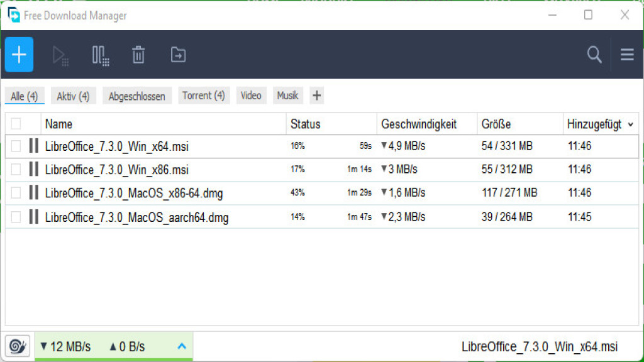This screenshot has height=362, width=644.
Task: Select the Pause all downloads icon
Action: coord(101,55)
